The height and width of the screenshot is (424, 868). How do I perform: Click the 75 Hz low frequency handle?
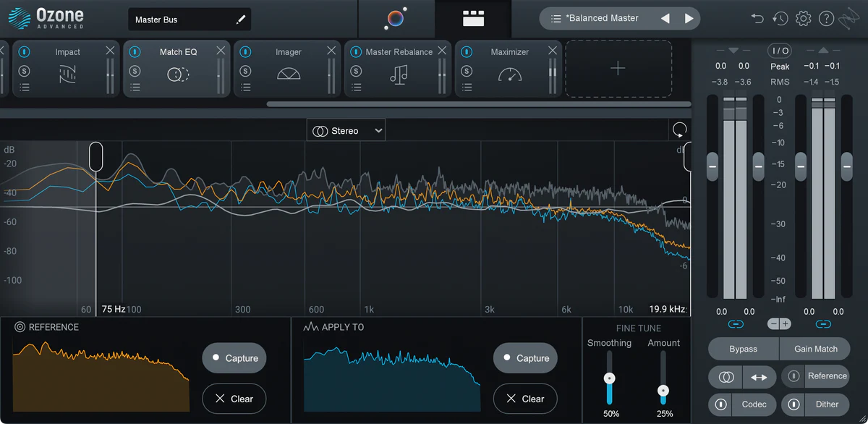96,156
